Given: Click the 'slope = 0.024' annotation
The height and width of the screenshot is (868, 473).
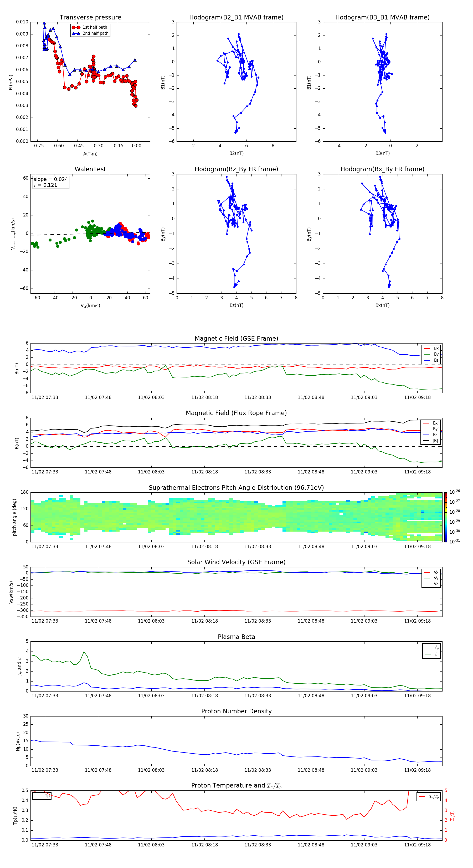Looking at the screenshot, I should pos(50,179).
